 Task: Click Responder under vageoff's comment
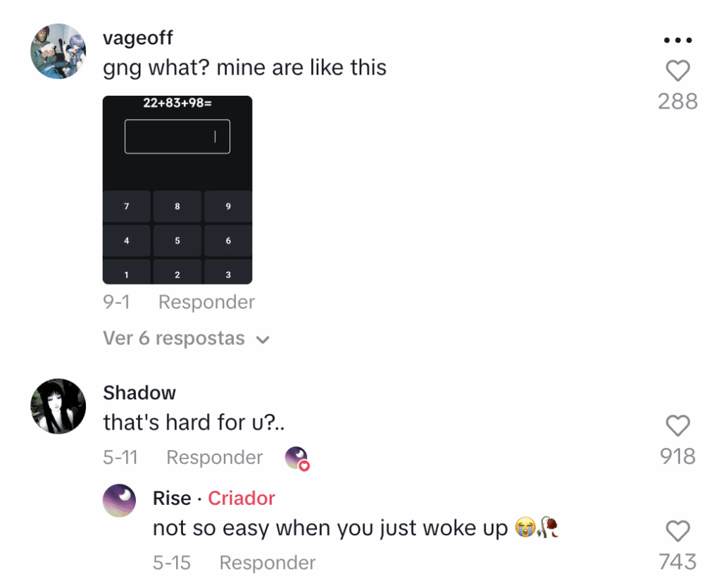(206, 302)
